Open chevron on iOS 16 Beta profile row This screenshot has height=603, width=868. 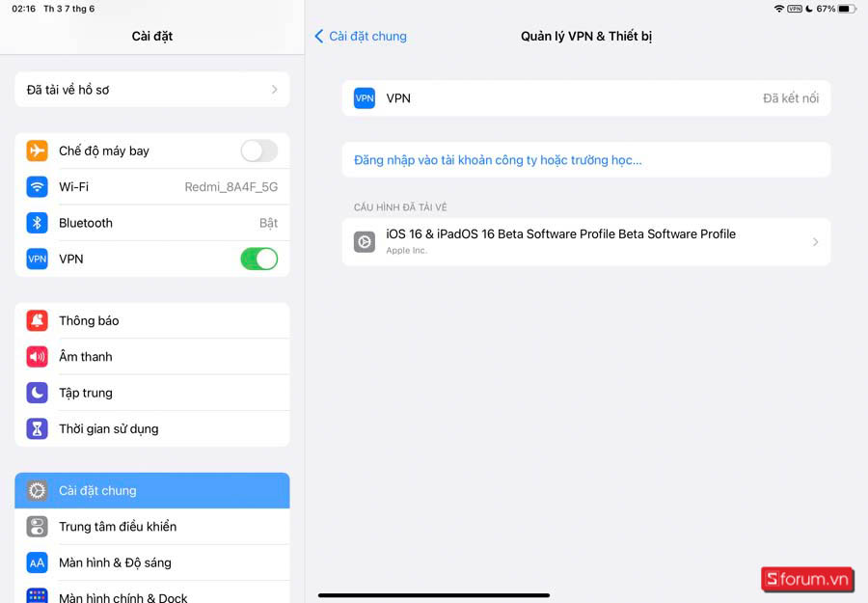coord(815,242)
